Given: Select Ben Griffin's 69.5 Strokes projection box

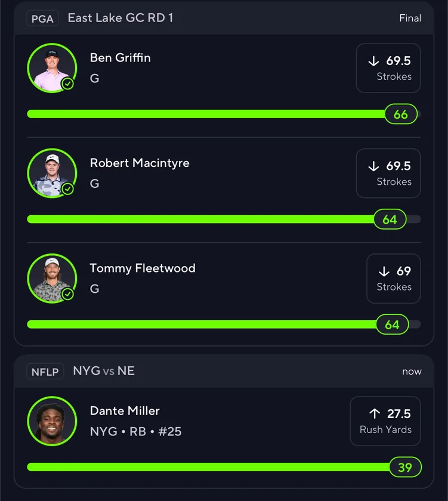Looking at the screenshot, I should click(388, 68).
